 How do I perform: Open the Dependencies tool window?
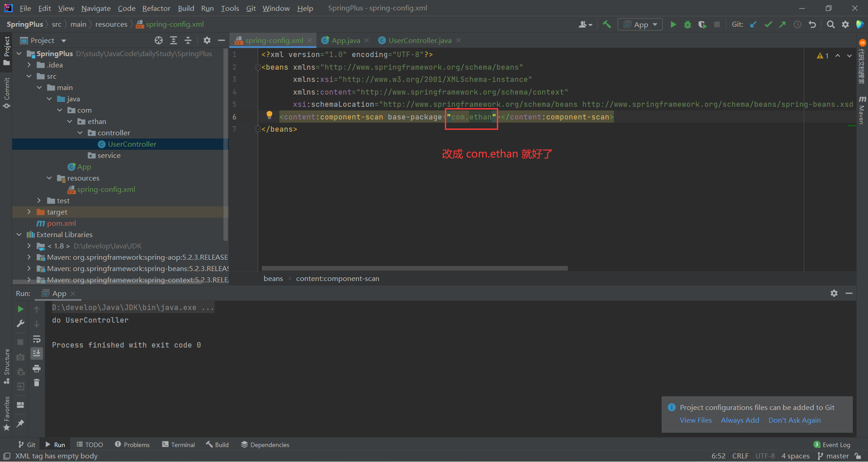[x=265, y=445]
